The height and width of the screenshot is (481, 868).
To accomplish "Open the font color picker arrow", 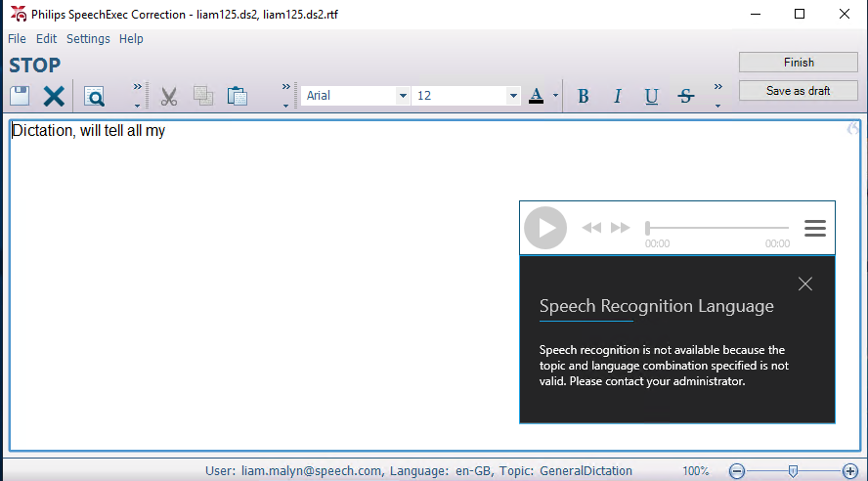I will click(x=555, y=96).
